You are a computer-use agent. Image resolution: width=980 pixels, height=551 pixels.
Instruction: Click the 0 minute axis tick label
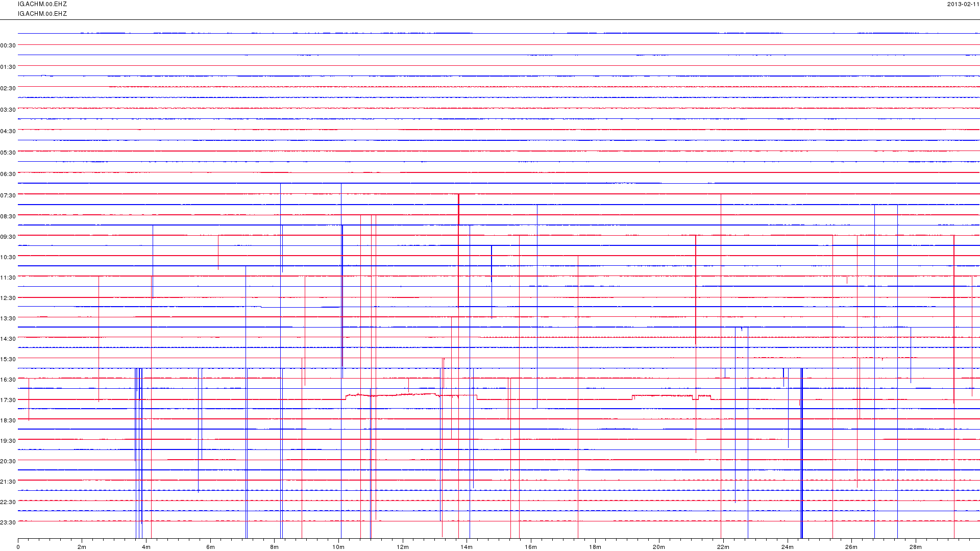click(x=18, y=547)
